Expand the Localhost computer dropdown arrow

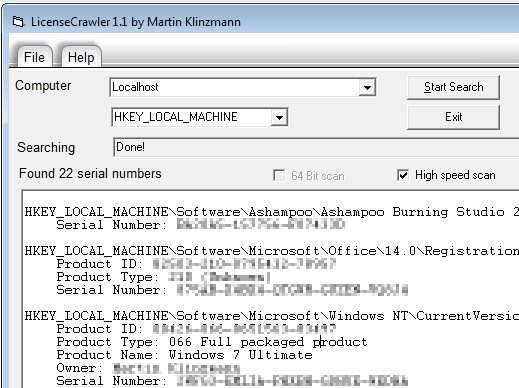click(x=367, y=87)
